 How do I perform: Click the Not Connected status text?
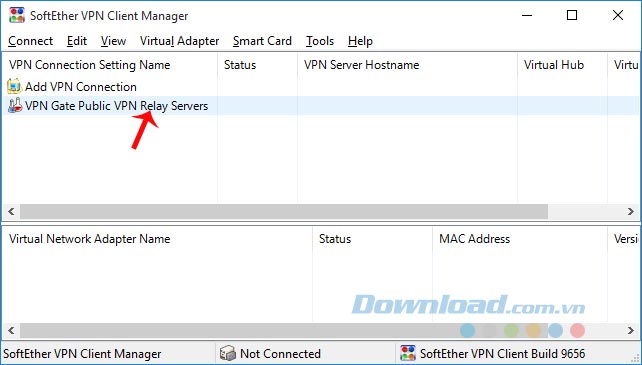(280, 354)
